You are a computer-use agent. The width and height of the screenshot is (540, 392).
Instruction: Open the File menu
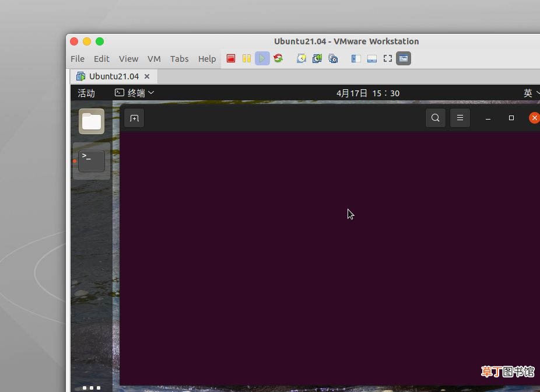tap(78, 59)
